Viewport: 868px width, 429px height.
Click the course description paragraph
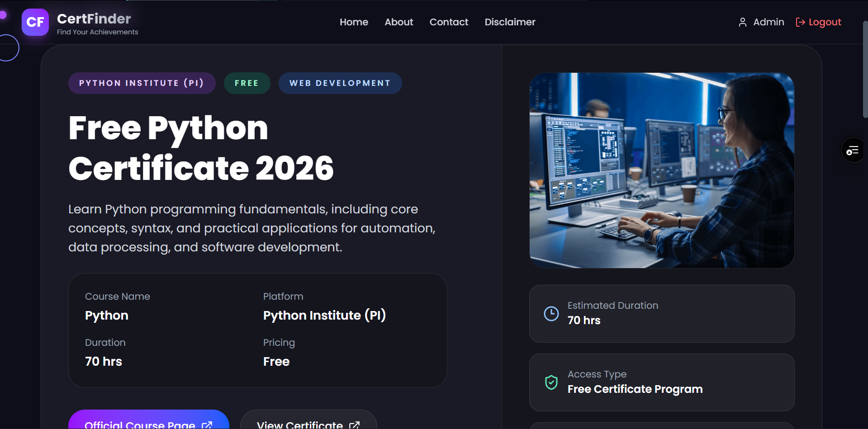252,228
